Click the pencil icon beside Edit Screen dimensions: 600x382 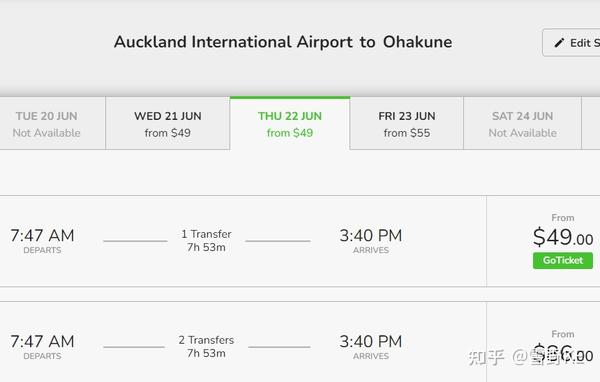pos(559,43)
